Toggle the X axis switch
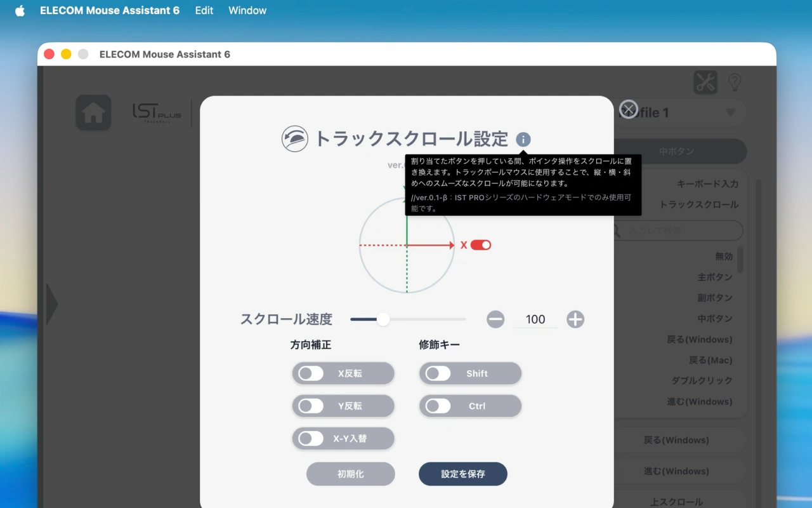812x508 pixels. click(481, 245)
